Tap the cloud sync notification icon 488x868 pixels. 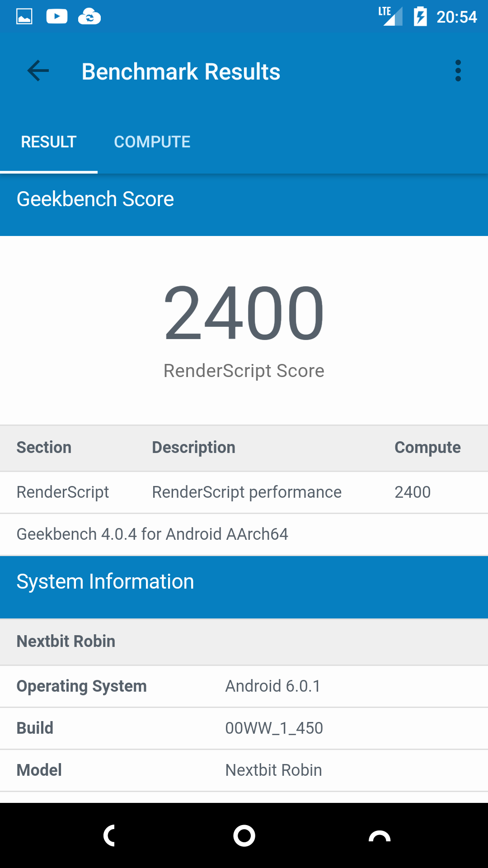pos(89,17)
